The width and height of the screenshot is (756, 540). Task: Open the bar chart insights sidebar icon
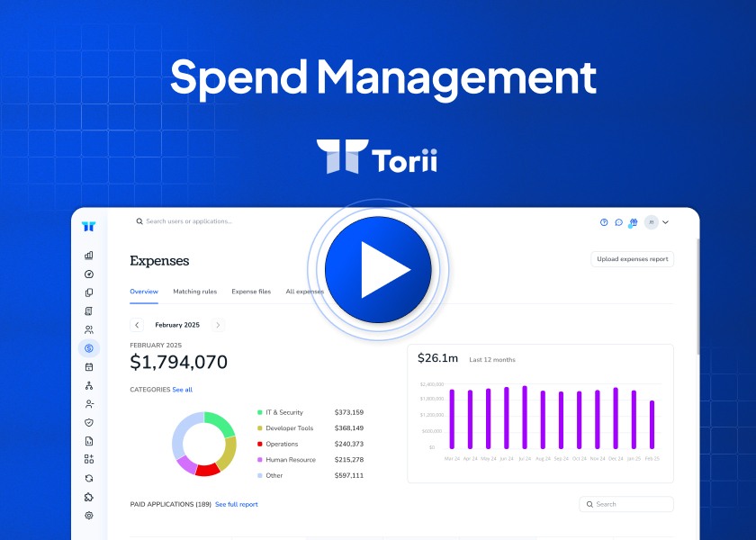tap(89, 256)
